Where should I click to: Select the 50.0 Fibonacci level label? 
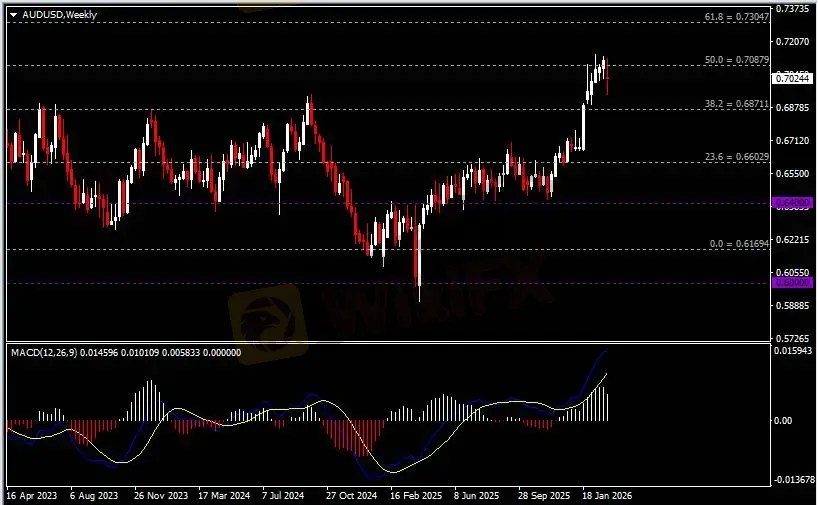(736, 60)
